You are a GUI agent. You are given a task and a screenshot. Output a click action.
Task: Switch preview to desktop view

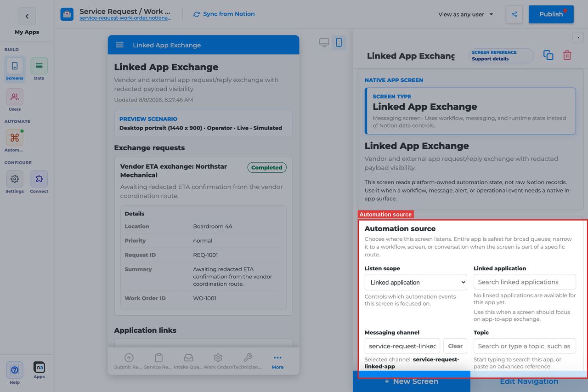324,43
